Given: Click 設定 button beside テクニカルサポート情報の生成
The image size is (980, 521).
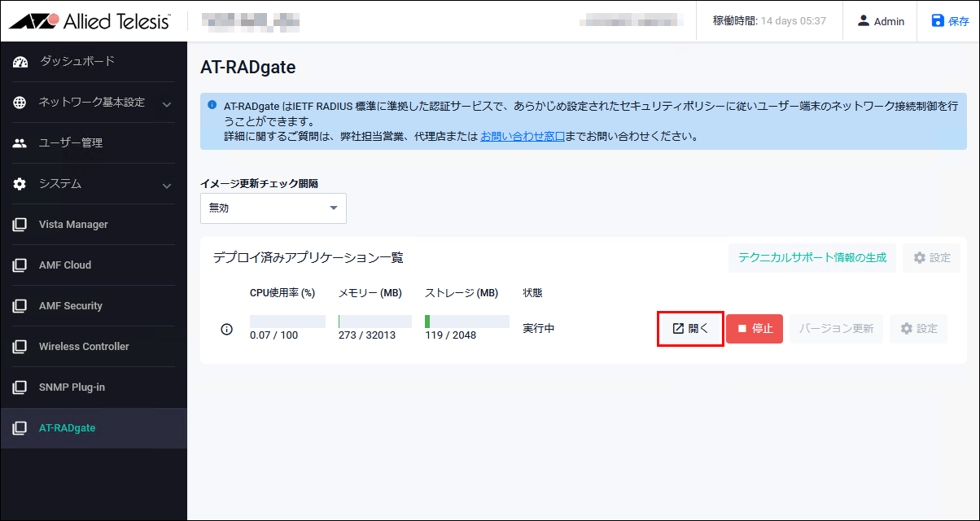Looking at the screenshot, I should point(932,258).
